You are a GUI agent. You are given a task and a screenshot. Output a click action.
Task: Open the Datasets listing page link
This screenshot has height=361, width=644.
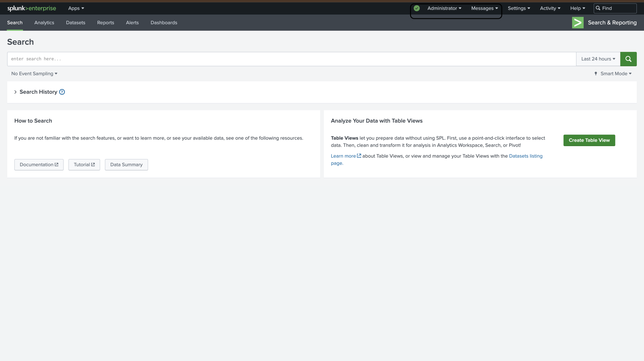click(525, 156)
